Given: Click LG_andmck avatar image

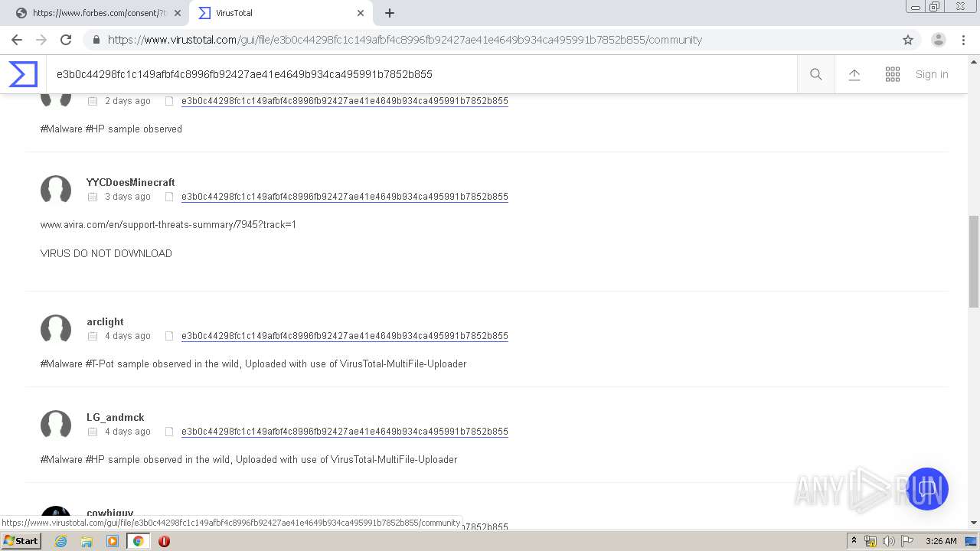Looking at the screenshot, I should coord(56,425).
